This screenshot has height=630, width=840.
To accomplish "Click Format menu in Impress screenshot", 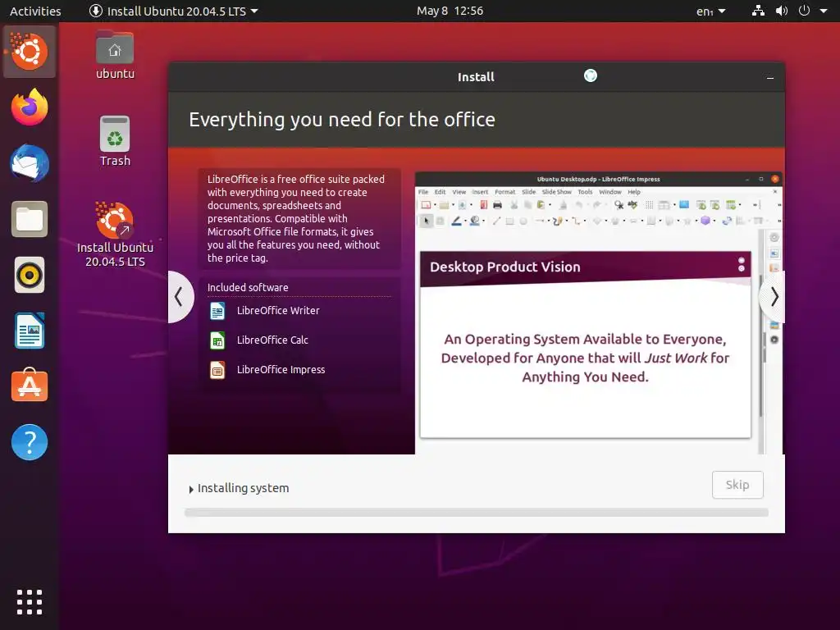I will pyautogui.click(x=504, y=192).
